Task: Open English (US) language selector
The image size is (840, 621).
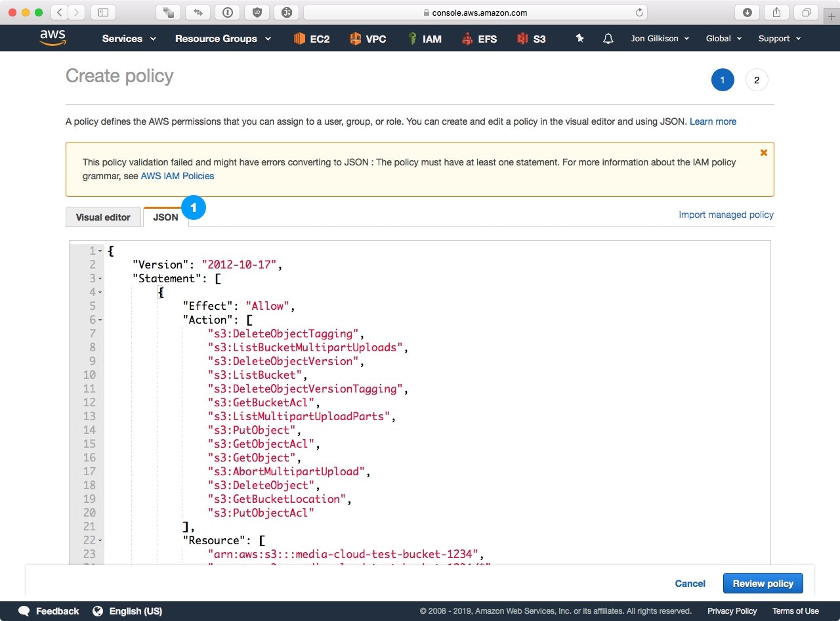Action: (136, 611)
